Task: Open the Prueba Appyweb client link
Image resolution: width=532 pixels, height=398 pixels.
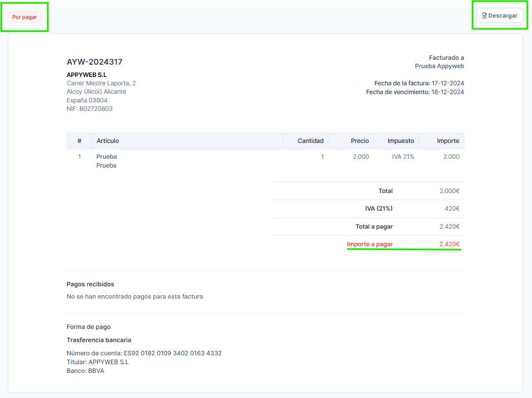Action: (439, 66)
